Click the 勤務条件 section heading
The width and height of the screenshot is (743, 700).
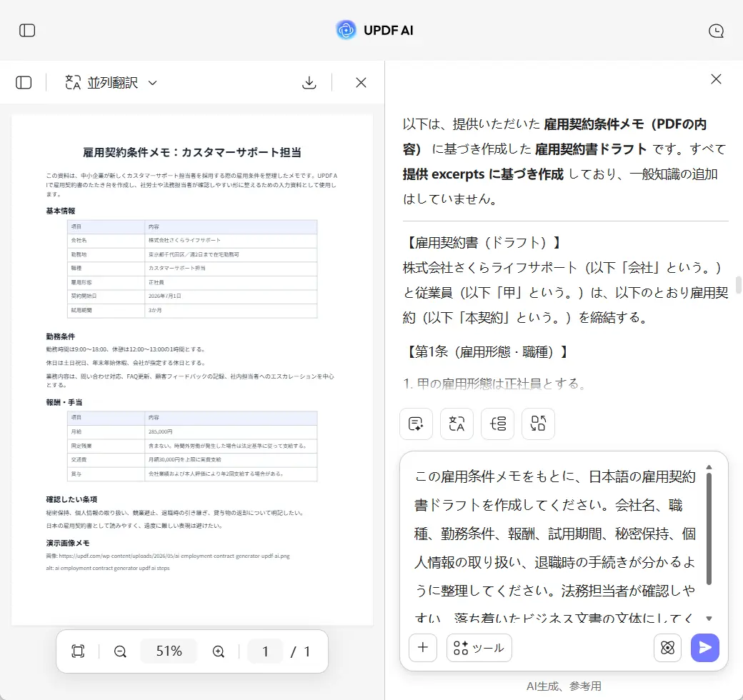60,336
